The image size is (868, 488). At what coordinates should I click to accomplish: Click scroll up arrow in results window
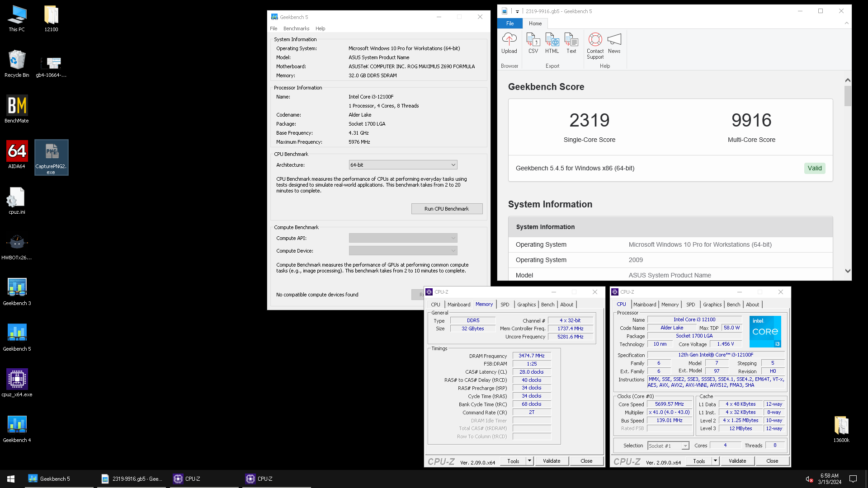(848, 80)
